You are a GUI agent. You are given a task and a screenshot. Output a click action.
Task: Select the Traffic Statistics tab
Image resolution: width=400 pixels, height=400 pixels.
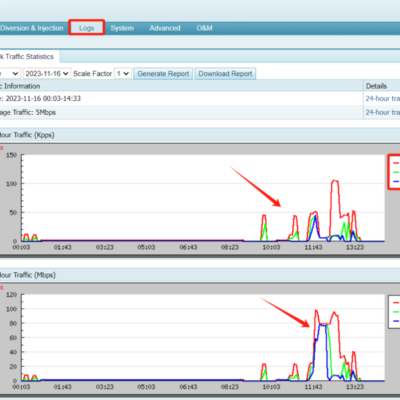(x=29, y=56)
